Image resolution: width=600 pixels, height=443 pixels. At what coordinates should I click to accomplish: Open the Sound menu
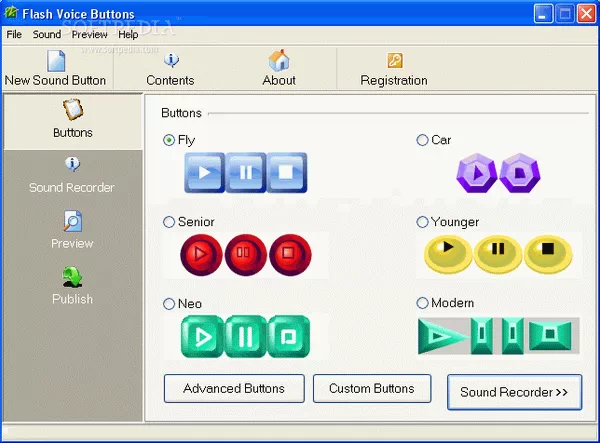coord(47,34)
